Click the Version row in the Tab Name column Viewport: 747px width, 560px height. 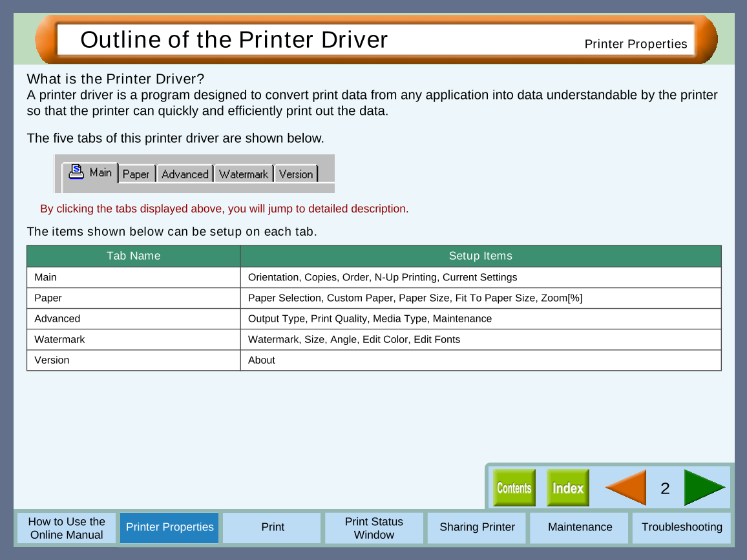(134, 360)
